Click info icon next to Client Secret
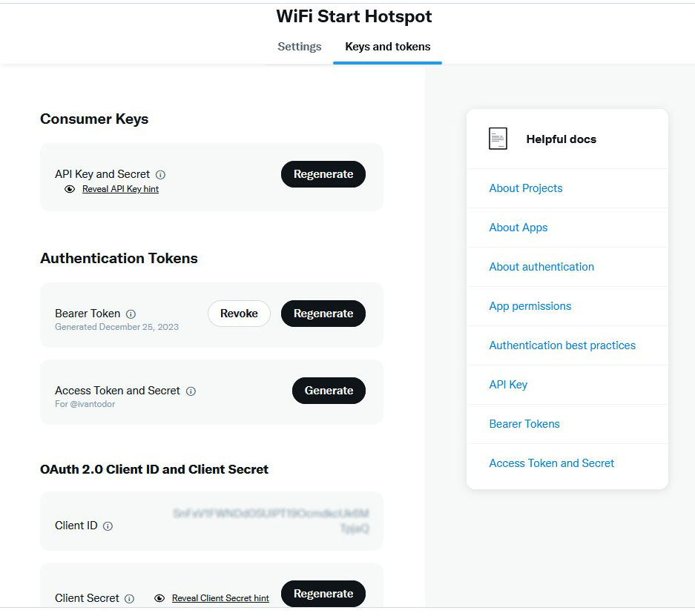Screen dimensions: 695x616 [129, 599]
